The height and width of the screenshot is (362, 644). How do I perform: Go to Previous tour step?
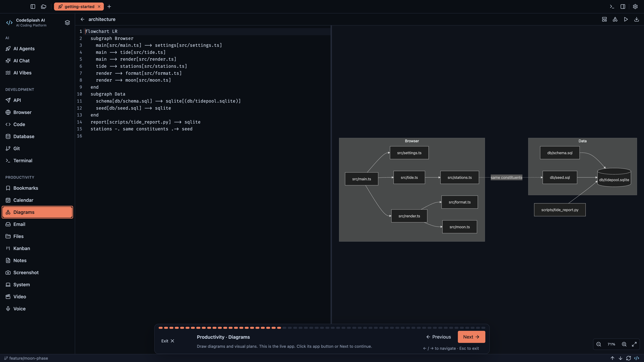[x=439, y=337]
